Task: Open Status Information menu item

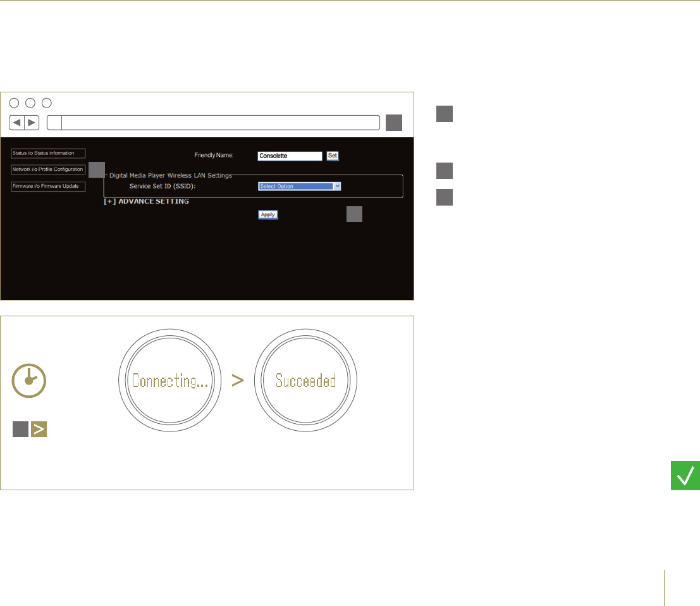Action: pyautogui.click(x=48, y=153)
